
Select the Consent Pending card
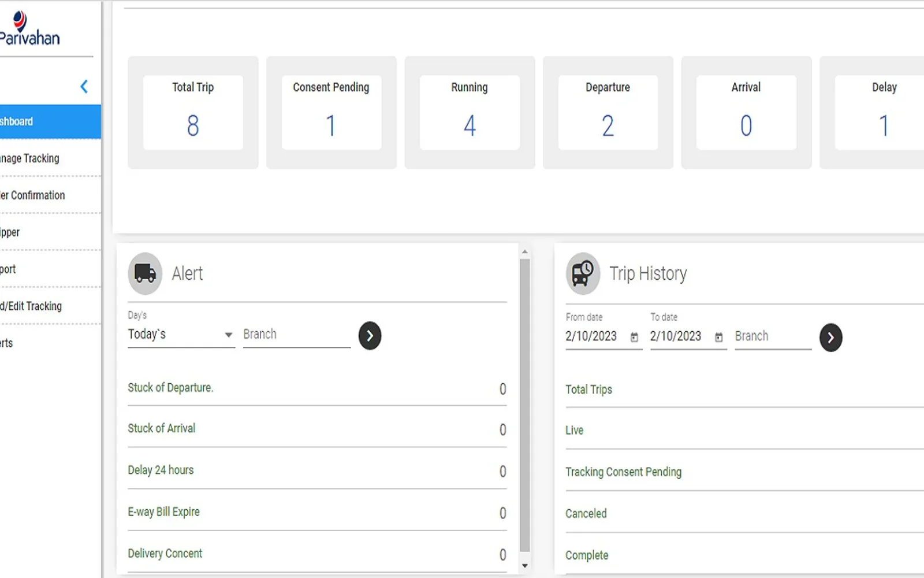[x=331, y=113]
